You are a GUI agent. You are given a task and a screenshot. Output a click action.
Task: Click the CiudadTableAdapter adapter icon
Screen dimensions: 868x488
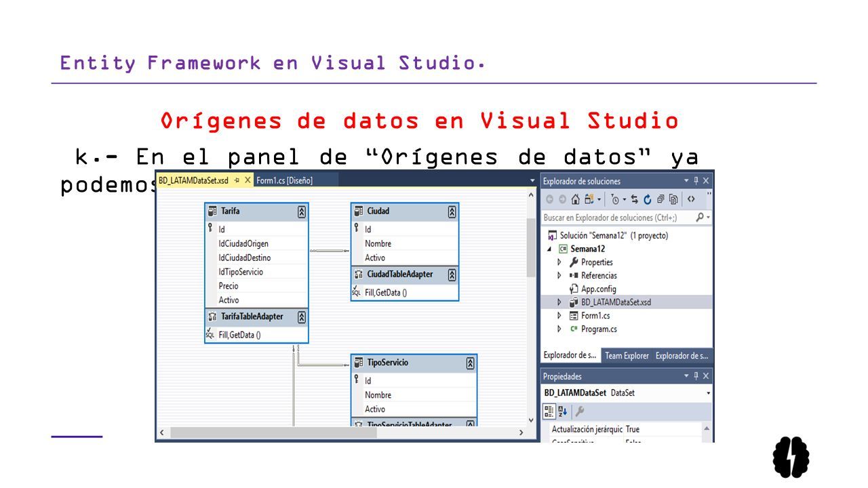pos(358,274)
